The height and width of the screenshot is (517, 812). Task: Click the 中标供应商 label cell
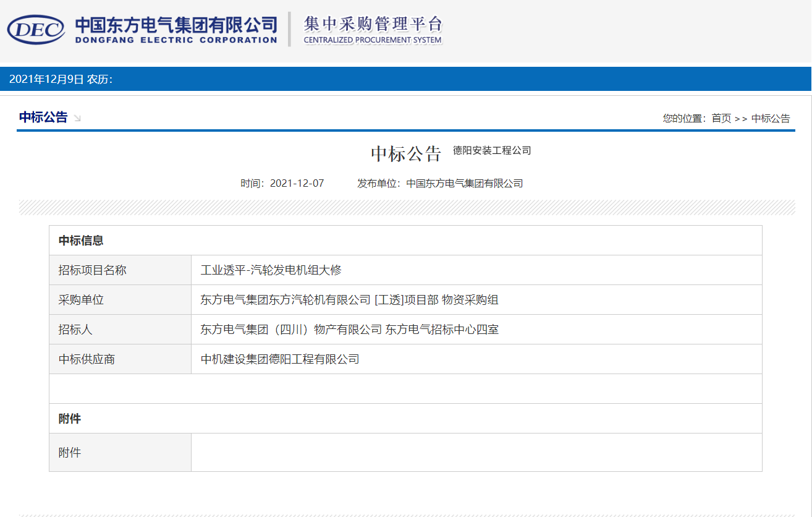(121, 359)
